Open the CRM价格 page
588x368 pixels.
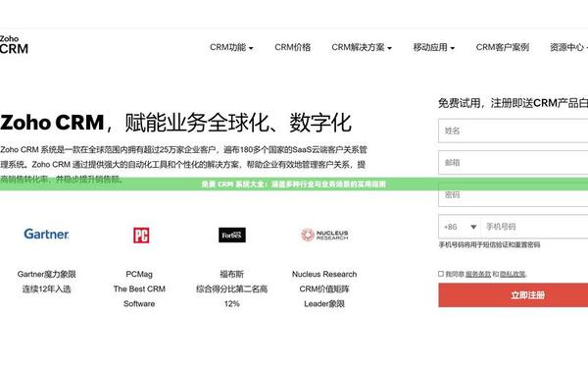click(292, 47)
